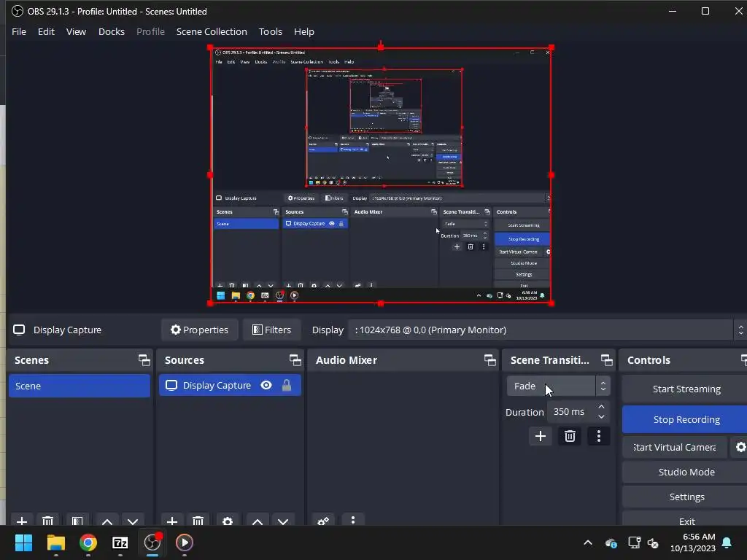Screen dimensions: 747x560
Task: Move source up arrow in Sources dock
Action: click(258, 521)
